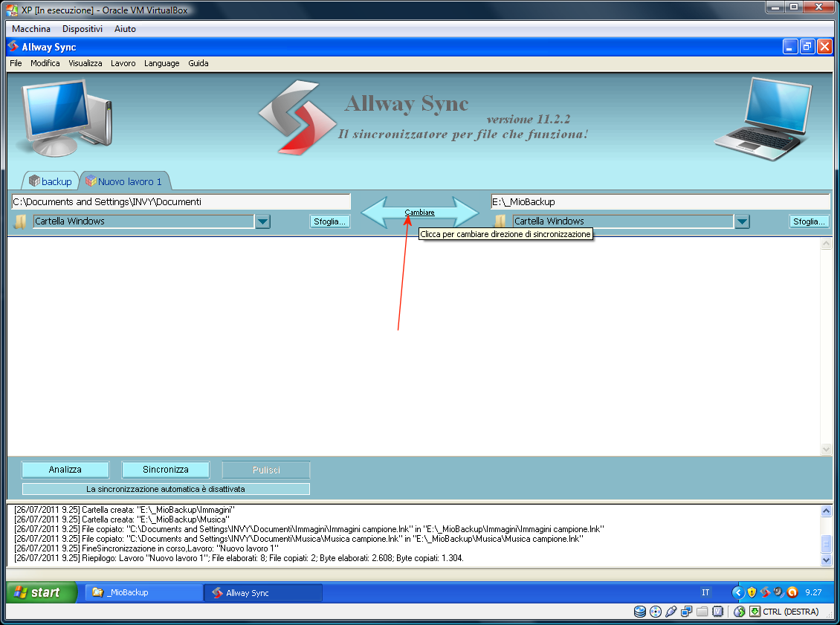Click Allway Sync title bar app icon
This screenshot has height=625, width=840.
13,47
